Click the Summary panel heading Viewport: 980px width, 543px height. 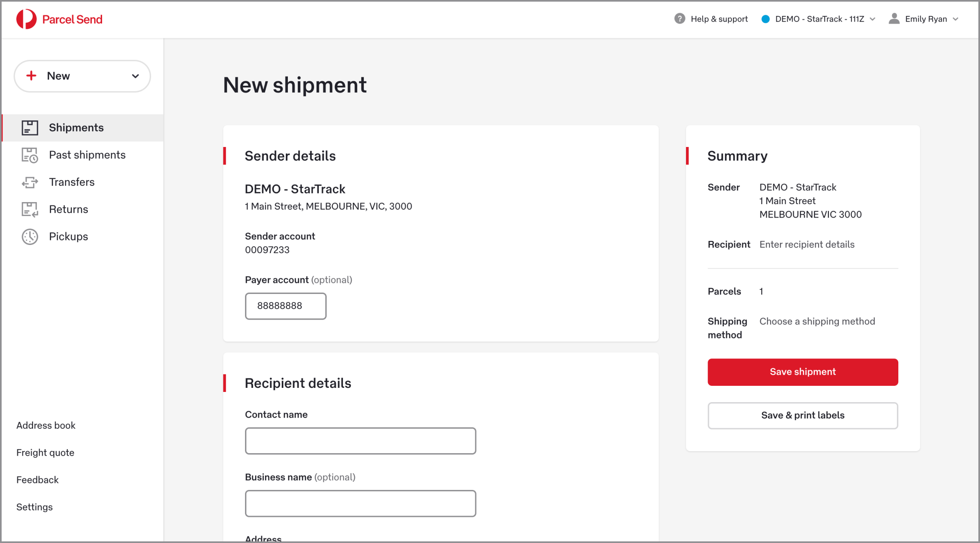737,156
